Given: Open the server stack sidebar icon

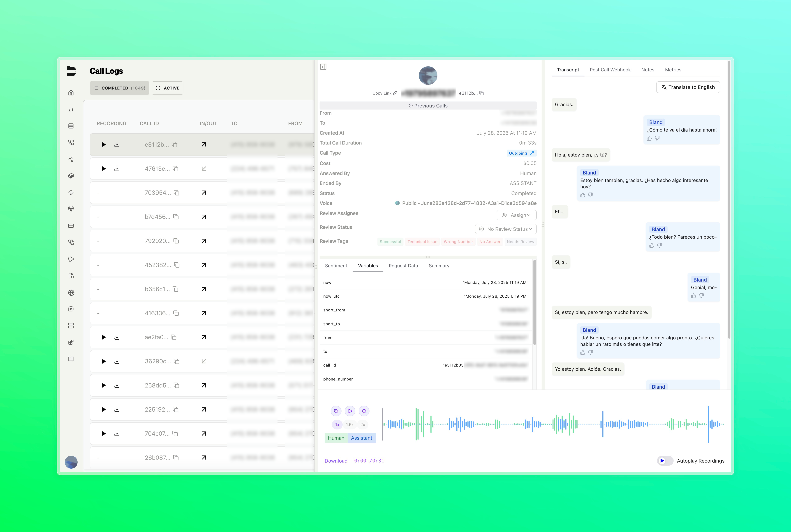Looking at the screenshot, I should (71, 326).
